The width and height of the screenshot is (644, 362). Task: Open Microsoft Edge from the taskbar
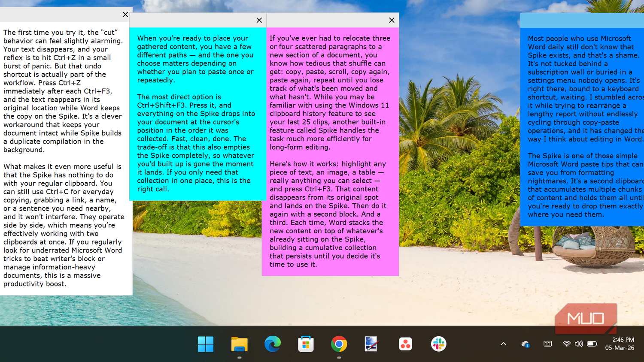pos(273,344)
